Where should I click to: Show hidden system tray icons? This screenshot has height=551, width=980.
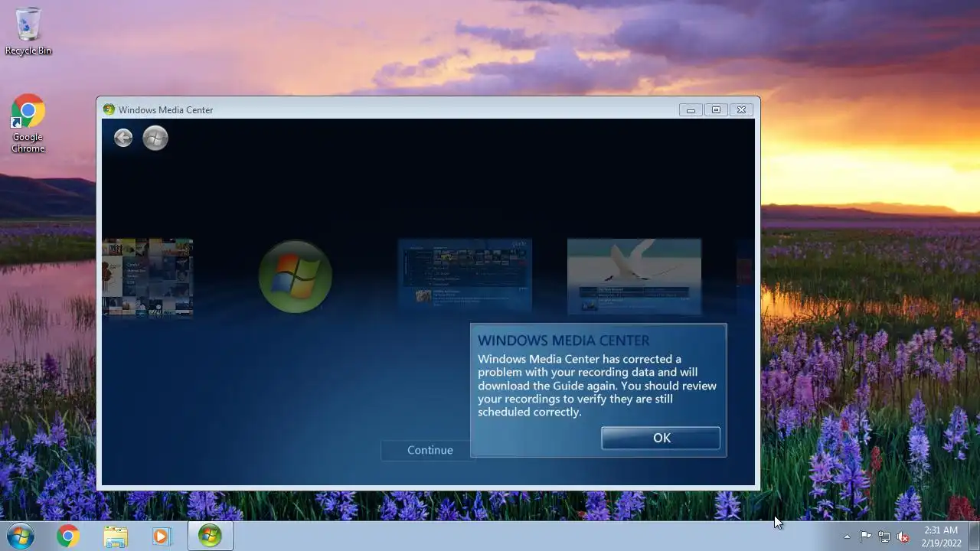(847, 537)
